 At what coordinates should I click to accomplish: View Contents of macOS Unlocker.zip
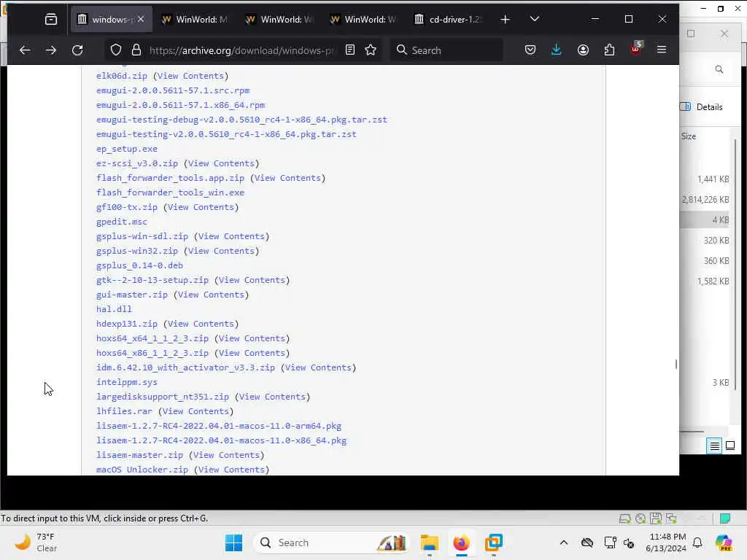coord(231,470)
